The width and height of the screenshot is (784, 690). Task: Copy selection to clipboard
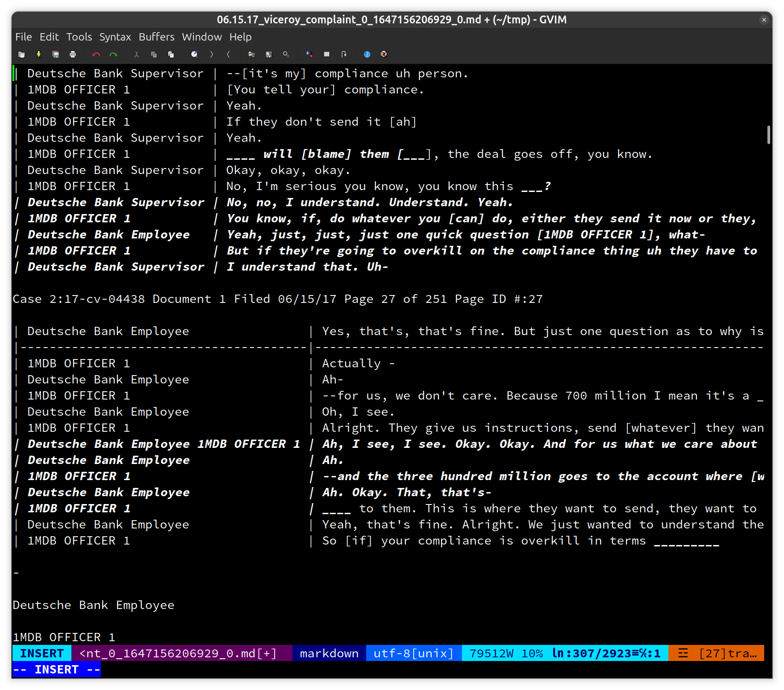[153, 54]
